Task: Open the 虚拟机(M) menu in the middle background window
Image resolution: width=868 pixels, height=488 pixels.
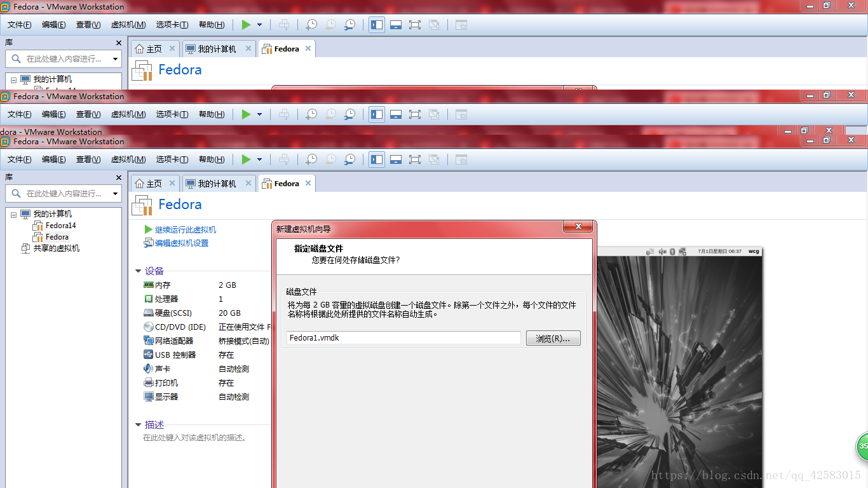Action: click(128, 114)
